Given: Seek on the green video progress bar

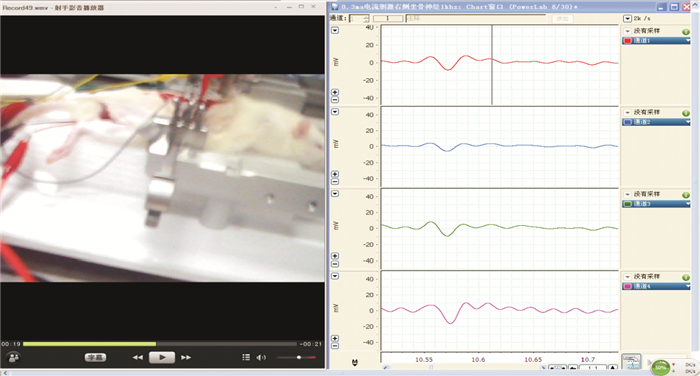Looking at the screenshot, I should coord(160,344).
